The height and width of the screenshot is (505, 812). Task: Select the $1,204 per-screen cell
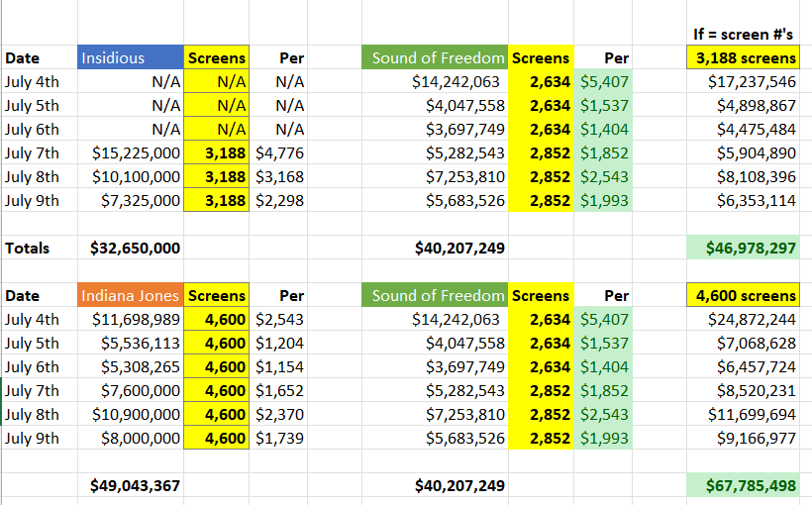[279, 344]
